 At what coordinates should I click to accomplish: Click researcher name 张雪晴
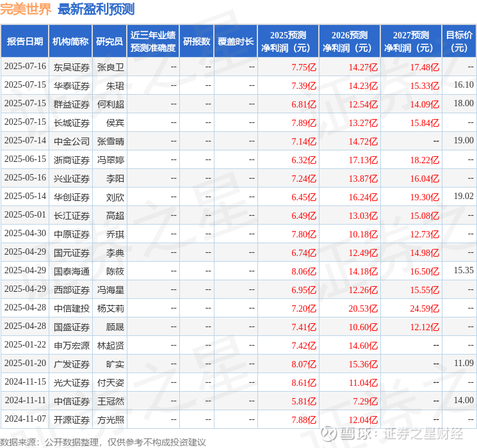[111, 141]
